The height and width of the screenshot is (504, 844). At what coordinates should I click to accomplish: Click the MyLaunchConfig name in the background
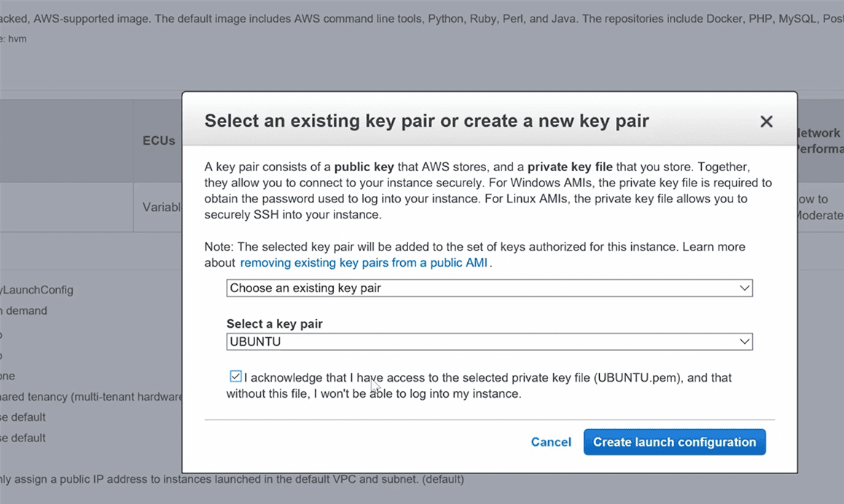pyautogui.click(x=36, y=290)
